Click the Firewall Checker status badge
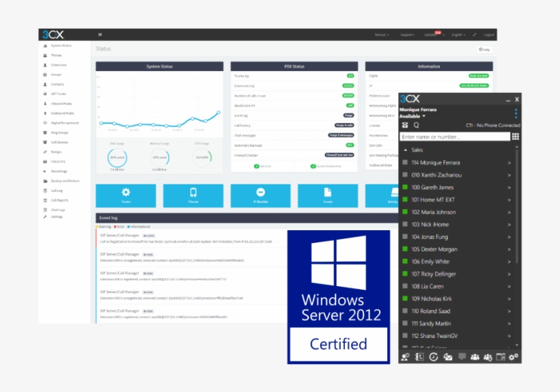 point(339,155)
